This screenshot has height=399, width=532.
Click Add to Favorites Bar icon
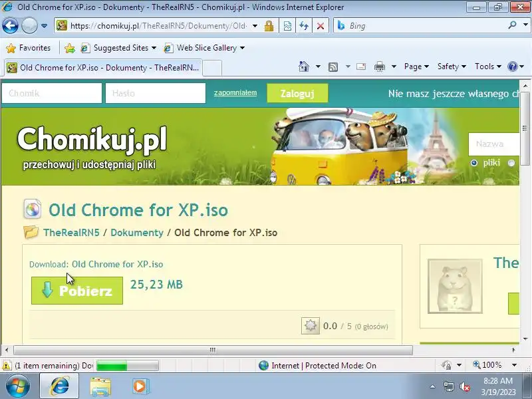[x=70, y=48]
